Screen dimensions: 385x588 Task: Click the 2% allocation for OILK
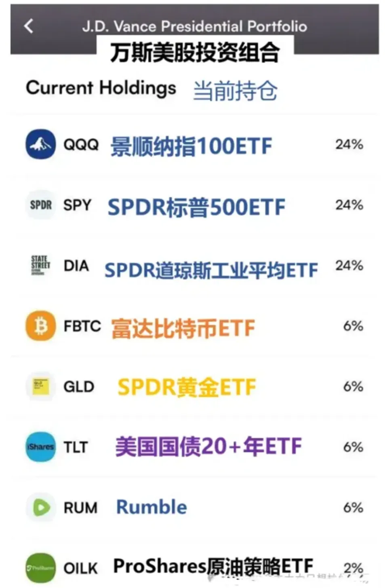point(353,568)
